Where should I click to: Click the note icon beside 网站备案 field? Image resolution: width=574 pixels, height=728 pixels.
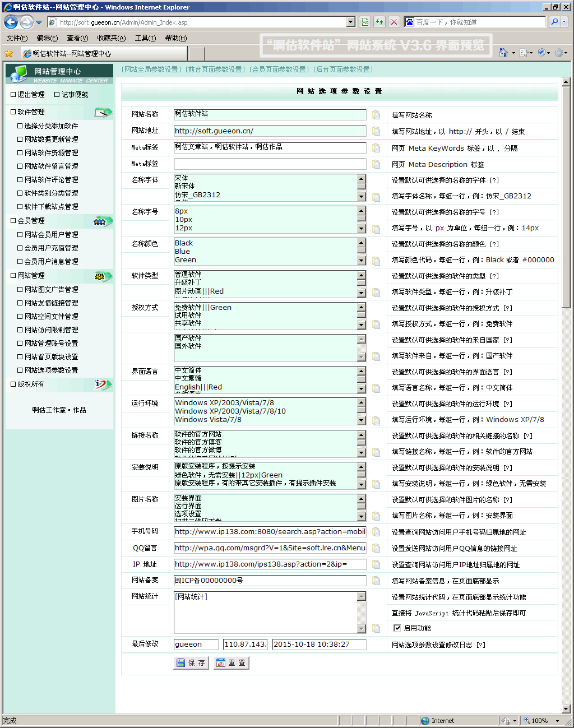coord(376,581)
